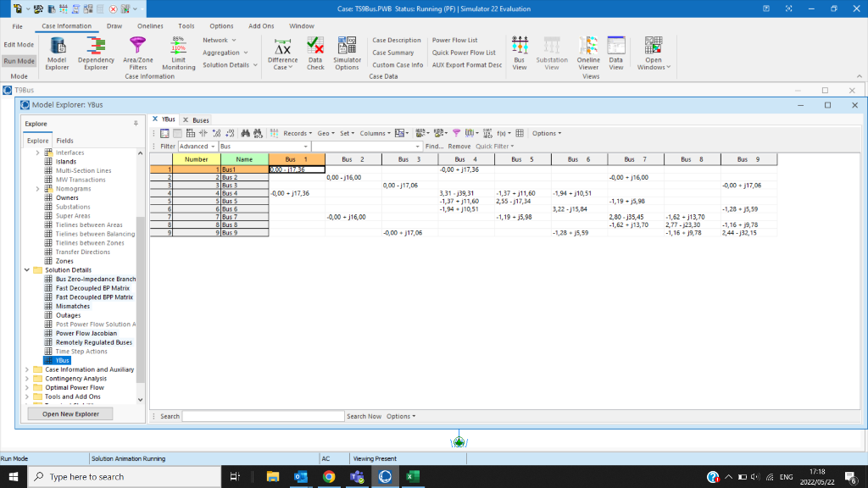Expand the Optimal Power Flow folder
Viewport: 868px width, 488px height.
(x=27, y=388)
